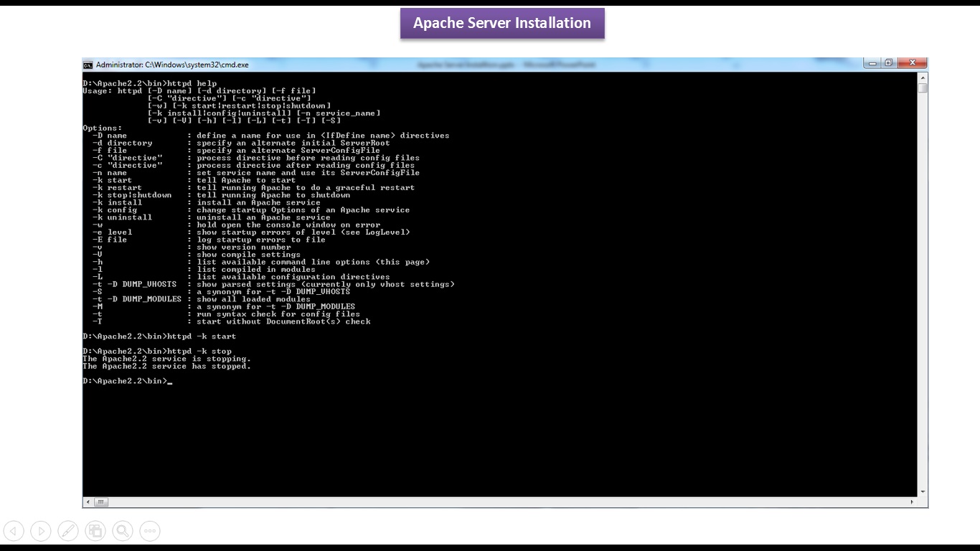The width and height of the screenshot is (980, 551).
Task: Click 'show compile settings' line
Action: [x=249, y=255]
